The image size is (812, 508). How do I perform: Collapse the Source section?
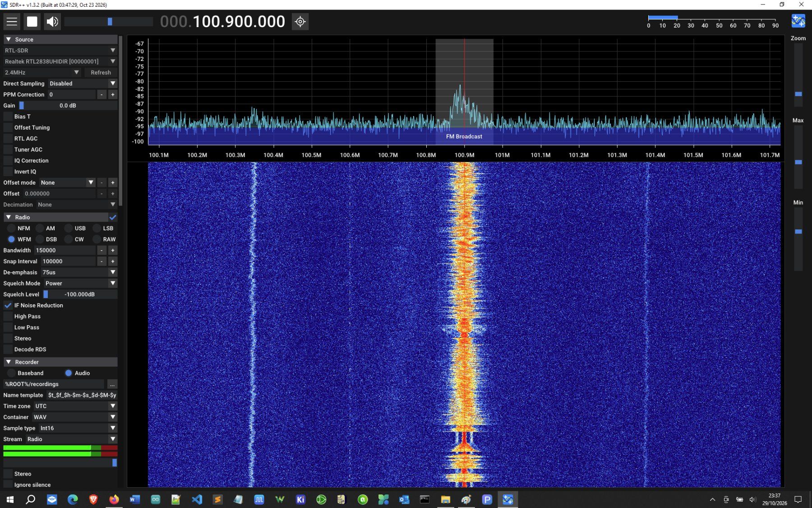(x=60, y=39)
